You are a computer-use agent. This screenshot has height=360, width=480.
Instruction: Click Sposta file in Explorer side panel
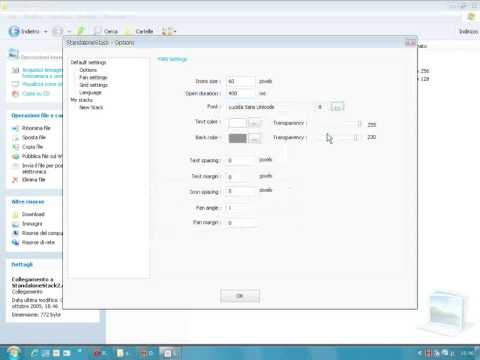(34, 137)
